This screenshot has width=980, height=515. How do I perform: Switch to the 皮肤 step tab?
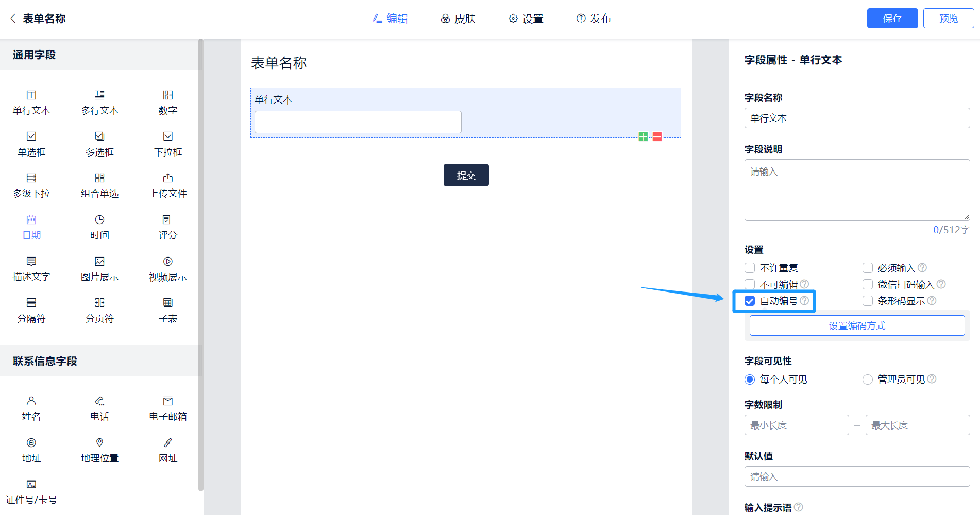(x=458, y=19)
